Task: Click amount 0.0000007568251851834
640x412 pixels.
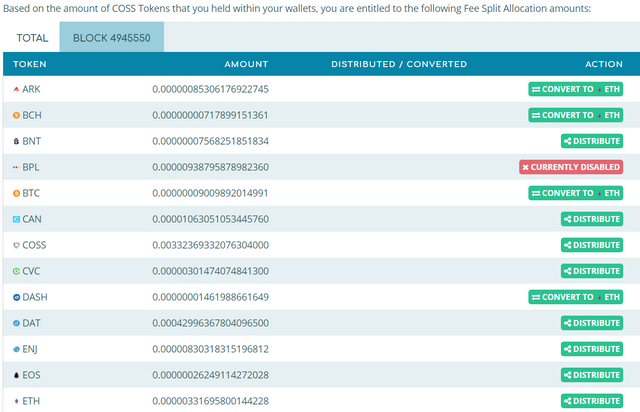Action: pyautogui.click(x=211, y=141)
